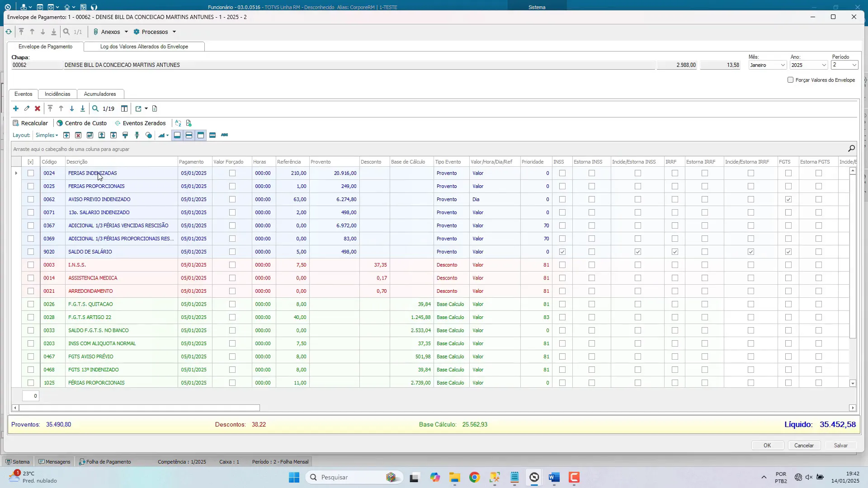Open the Layout Simples dropdown

pos(47,136)
